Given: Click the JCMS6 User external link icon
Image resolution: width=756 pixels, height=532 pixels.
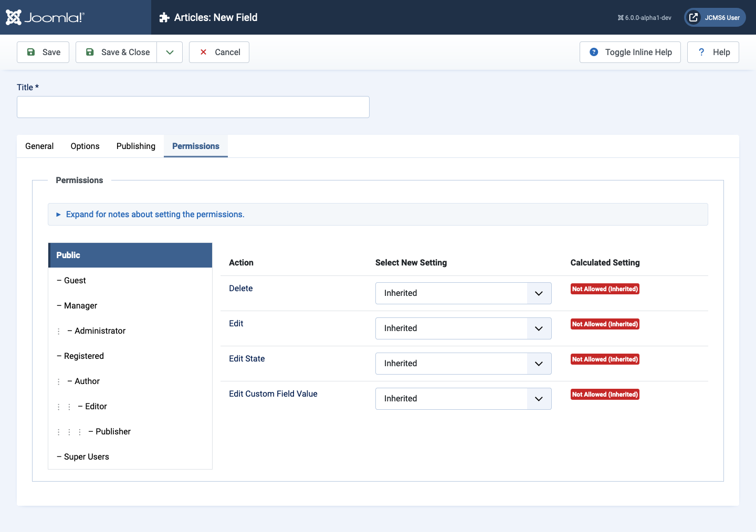Looking at the screenshot, I should [694, 17].
